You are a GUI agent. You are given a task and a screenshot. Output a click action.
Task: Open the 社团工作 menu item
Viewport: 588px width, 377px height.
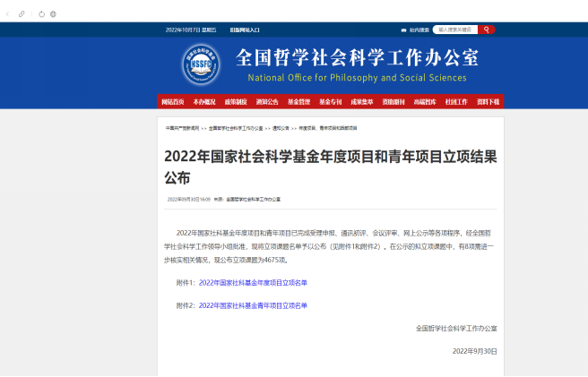coord(456,102)
